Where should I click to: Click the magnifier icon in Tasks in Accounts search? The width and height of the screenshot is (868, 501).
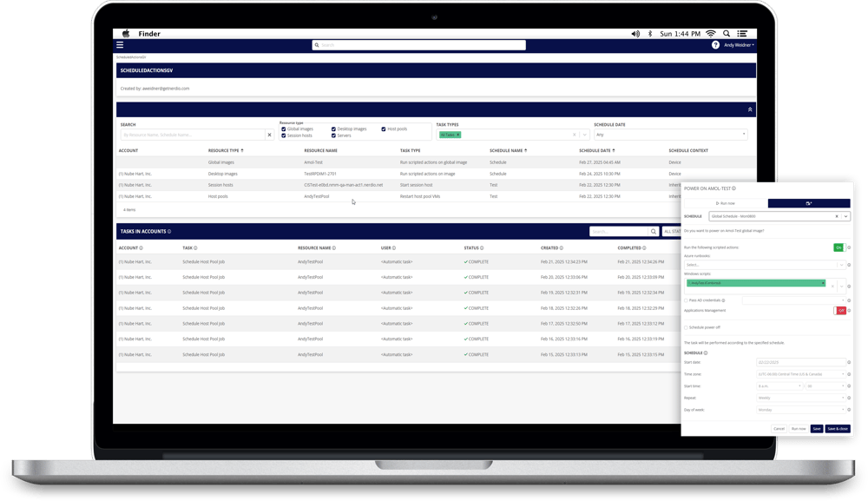pos(654,231)
